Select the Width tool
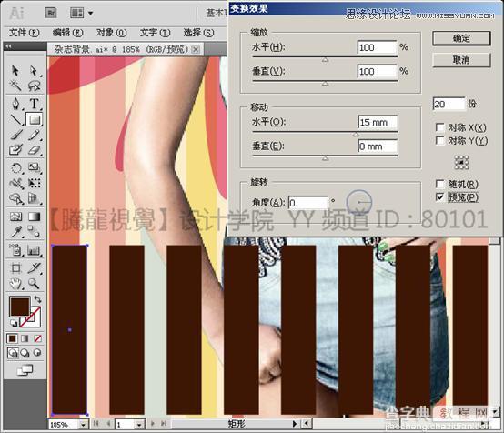The image size is (504, 433). click(15, 183)
